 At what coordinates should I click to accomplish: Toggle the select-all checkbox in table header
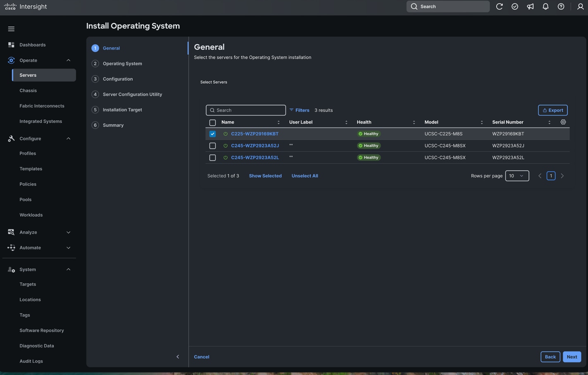point(212,122)
